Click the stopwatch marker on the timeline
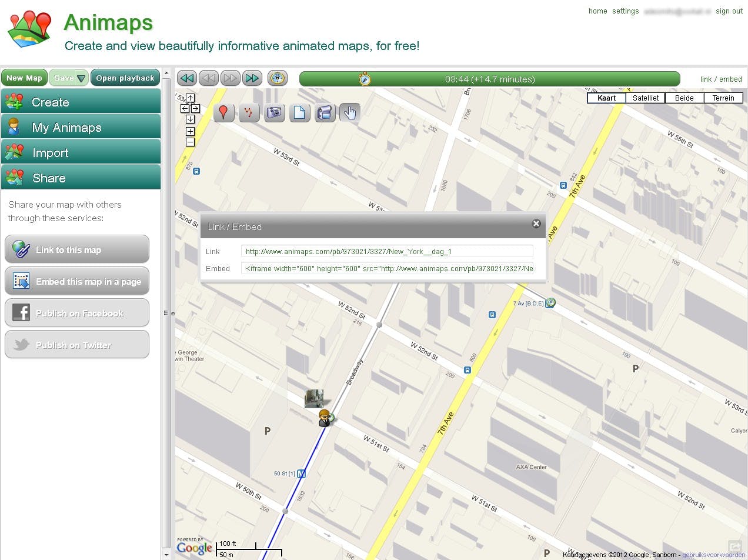Screen dimensions: 748x560 pyautogui.click(x=365, y=79)
